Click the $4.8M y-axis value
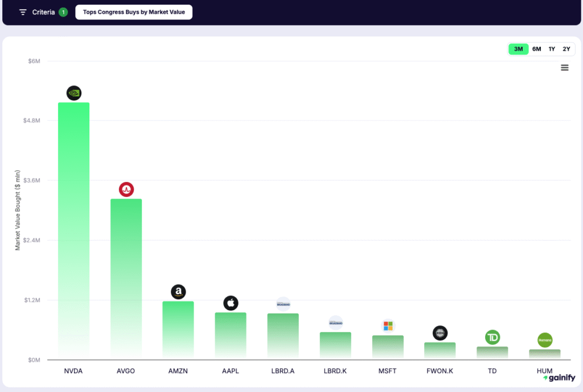583x392 pixels. [32, 121]
